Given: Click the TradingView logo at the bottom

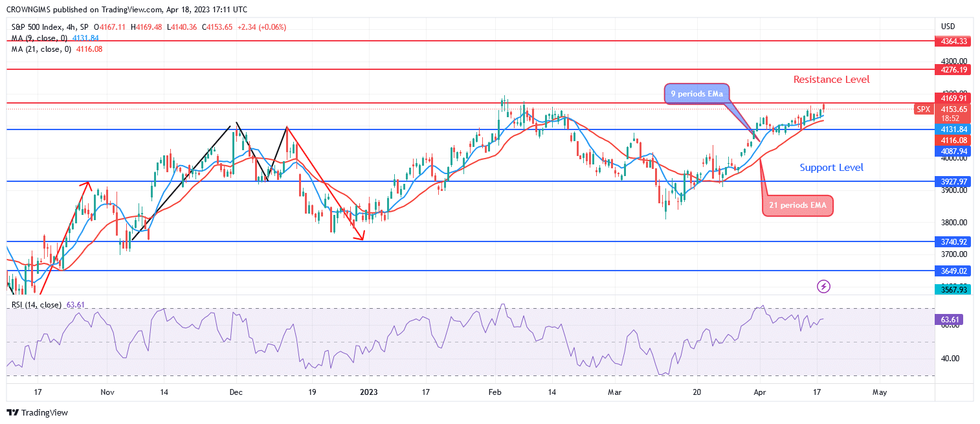Looking at the screenshot, I should tap(37, 412).
